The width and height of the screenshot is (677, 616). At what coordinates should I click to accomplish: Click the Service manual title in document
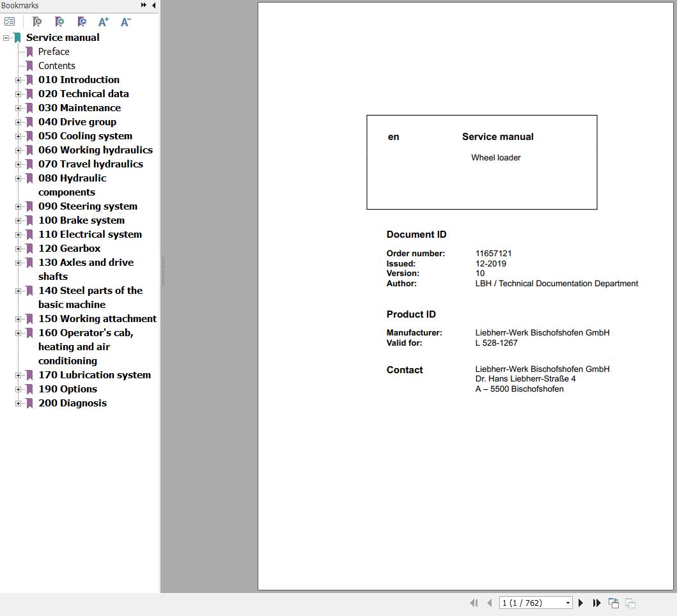497,137
